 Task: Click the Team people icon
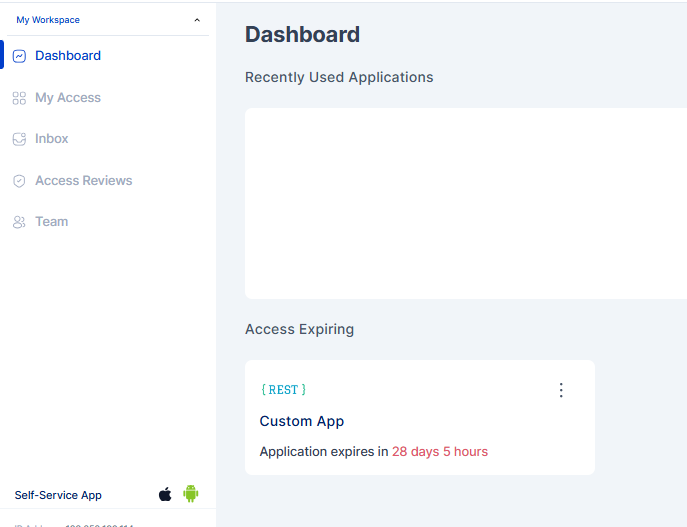(19, 222)
